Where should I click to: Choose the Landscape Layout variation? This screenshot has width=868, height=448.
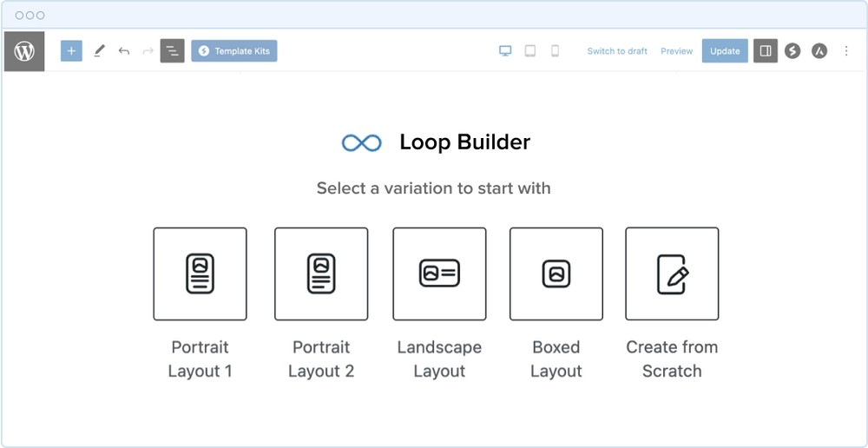[x=439, y=273]
